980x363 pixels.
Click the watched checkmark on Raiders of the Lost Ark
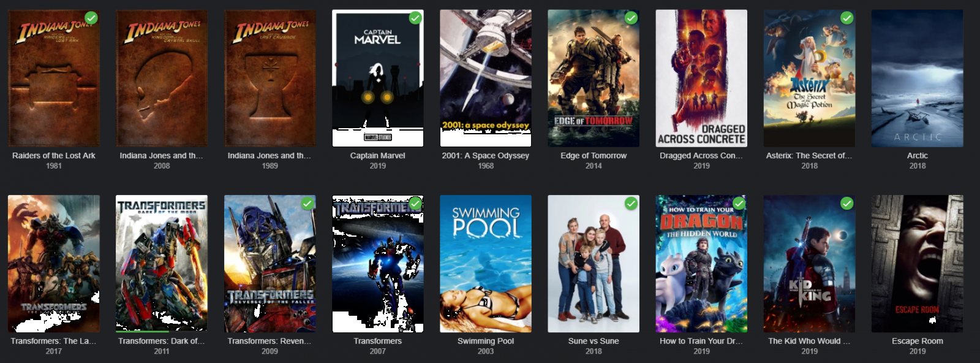[91, 18]
